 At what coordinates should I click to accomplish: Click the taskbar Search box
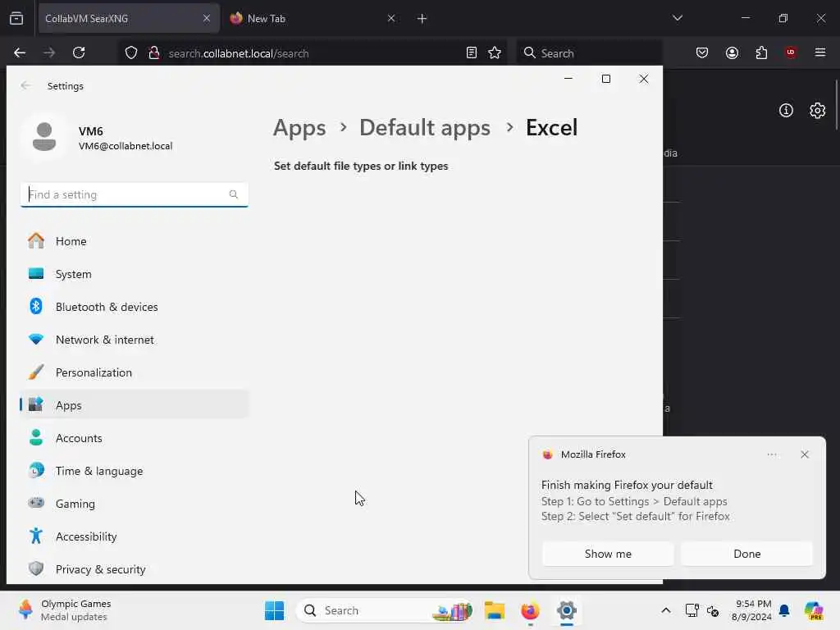click(384, 610)
